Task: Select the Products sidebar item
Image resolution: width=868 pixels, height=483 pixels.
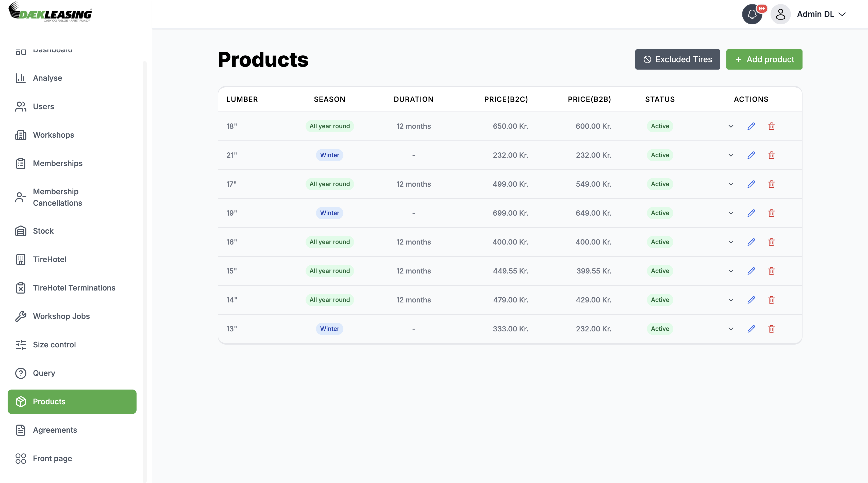Action: pos(72,402)
